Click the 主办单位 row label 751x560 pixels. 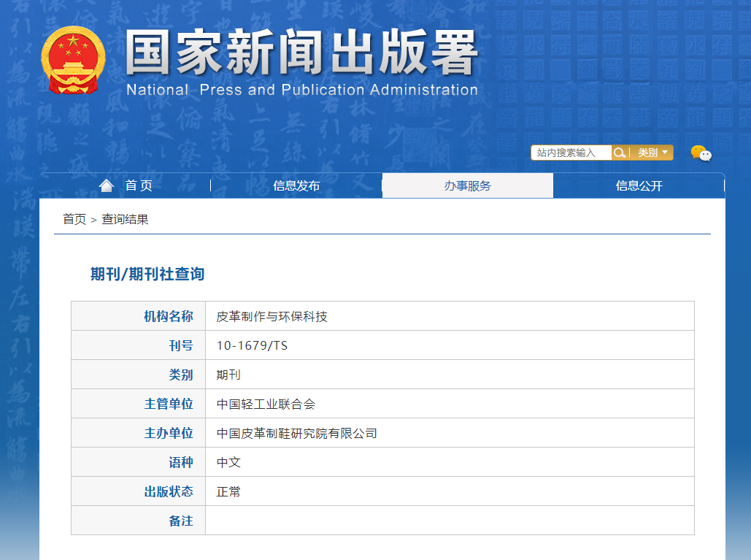tap(169, 434)
